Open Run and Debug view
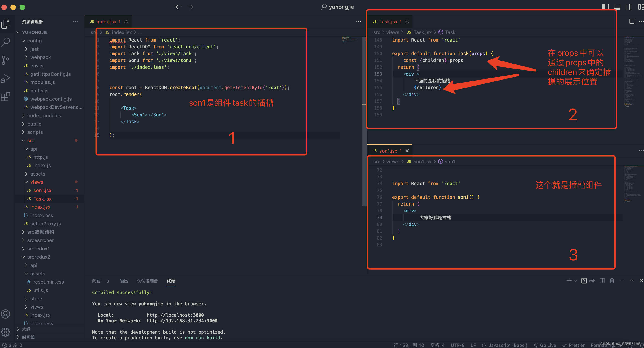The width and height of the screenshot is (644, 348). point(6,78)
